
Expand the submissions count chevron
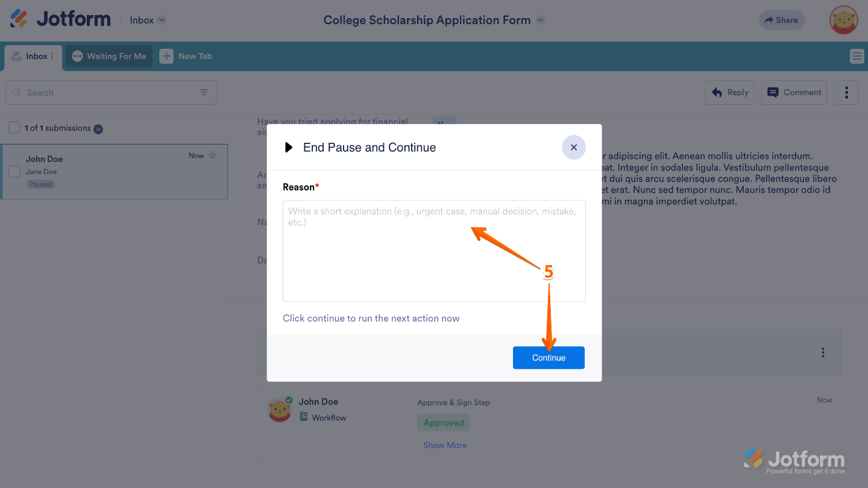coord(97,128)
